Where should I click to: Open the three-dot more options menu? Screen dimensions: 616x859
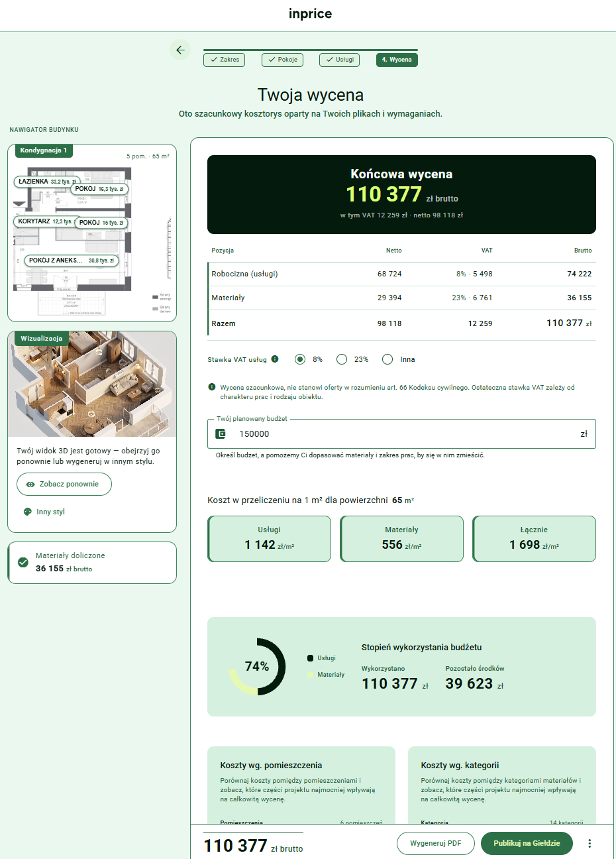(590, 843)
